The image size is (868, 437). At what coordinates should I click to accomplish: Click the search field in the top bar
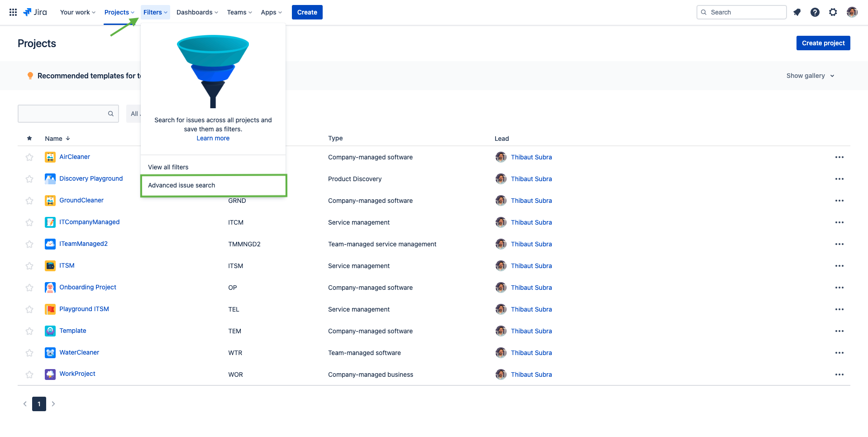tap(741, 12)
